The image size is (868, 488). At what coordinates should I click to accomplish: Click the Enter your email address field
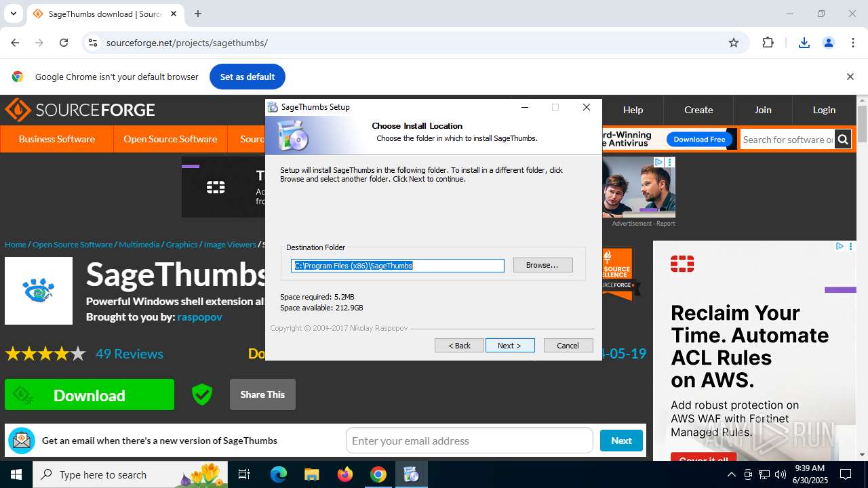pyautogui.click(x=469, y=441)
